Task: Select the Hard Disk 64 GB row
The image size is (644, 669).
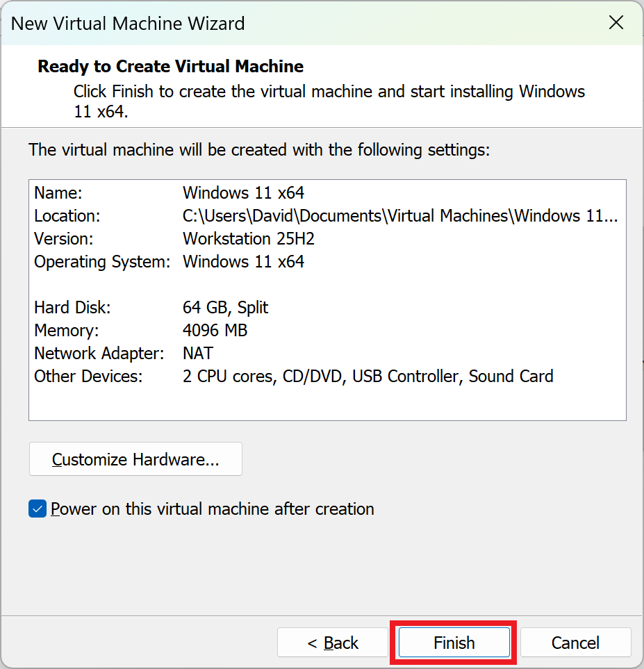Action: point(225,307)
